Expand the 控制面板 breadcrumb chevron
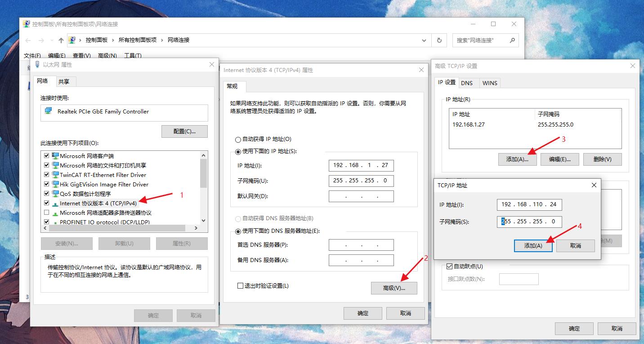 tap(113, 40)
